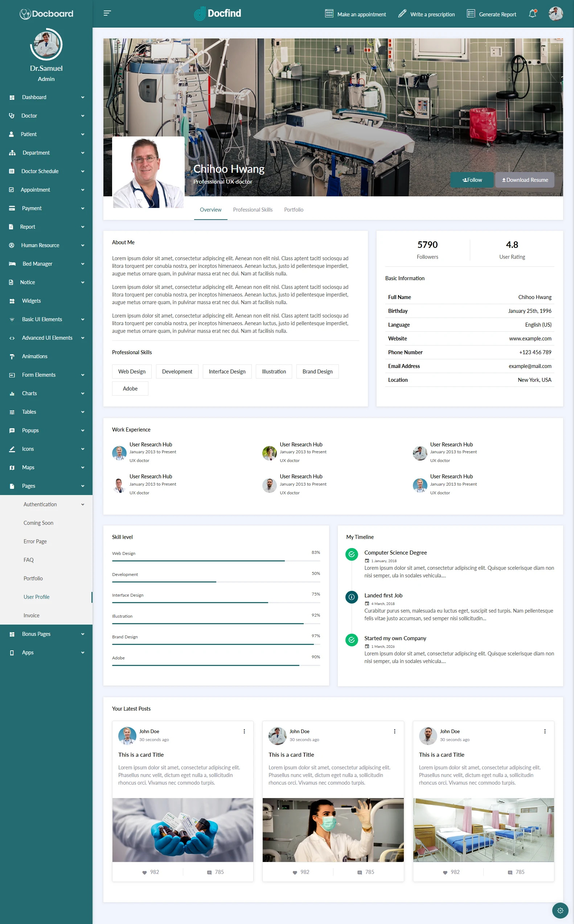This screenshot has height=924, width=574.
Task: Click the Illustration 92% progress bar
Action: [216, 624]
